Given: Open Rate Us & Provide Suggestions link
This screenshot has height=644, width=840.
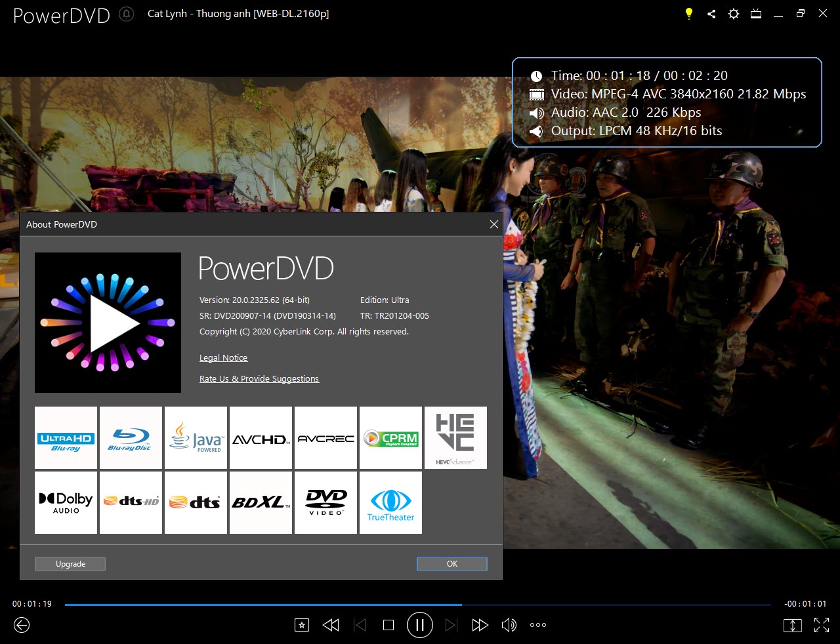Looking at the screenshot, I should click(259, 379).
